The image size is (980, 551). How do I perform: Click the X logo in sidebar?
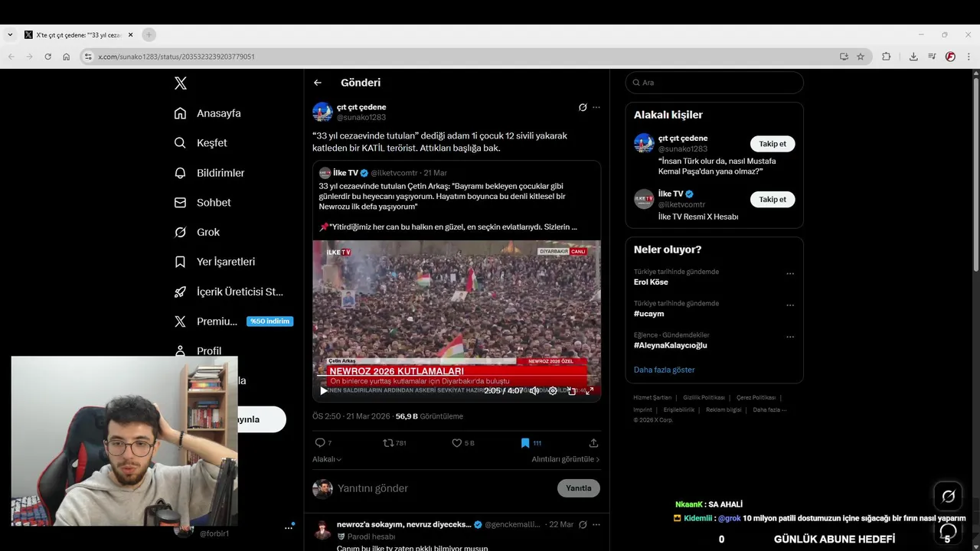coord(181,83)
